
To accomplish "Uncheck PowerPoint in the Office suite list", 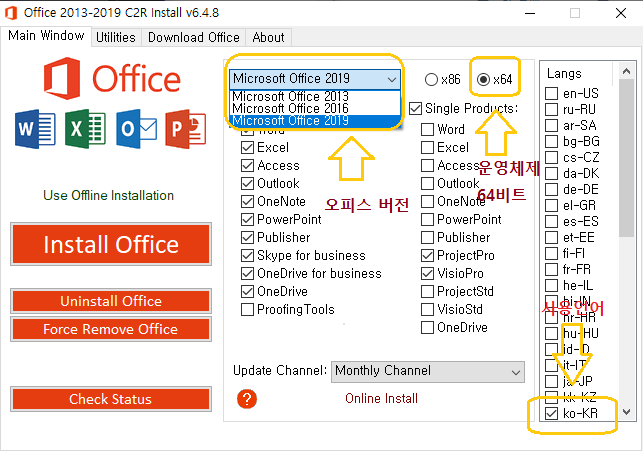I will pos(247,220).
